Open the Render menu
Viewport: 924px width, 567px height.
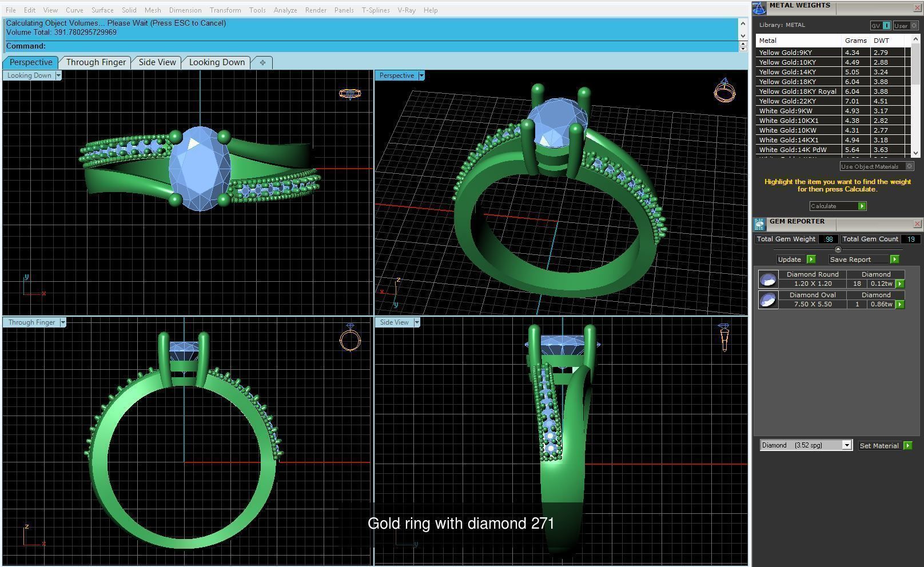[x=316, y=10]
